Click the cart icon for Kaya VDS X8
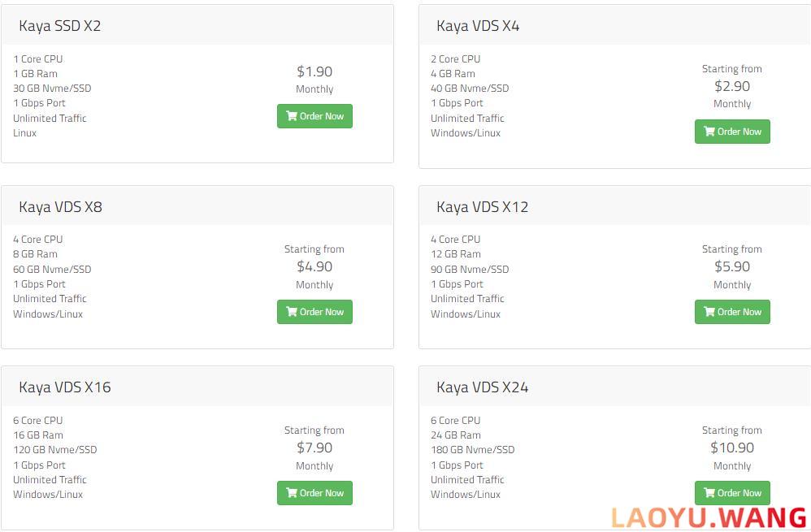The width and height of the screenshot is (811, 532). tap(292, 312)
